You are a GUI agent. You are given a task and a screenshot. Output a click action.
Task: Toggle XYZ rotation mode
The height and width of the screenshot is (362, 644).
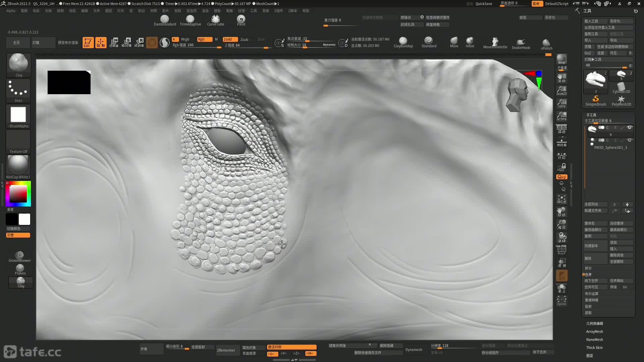[561, 177]
